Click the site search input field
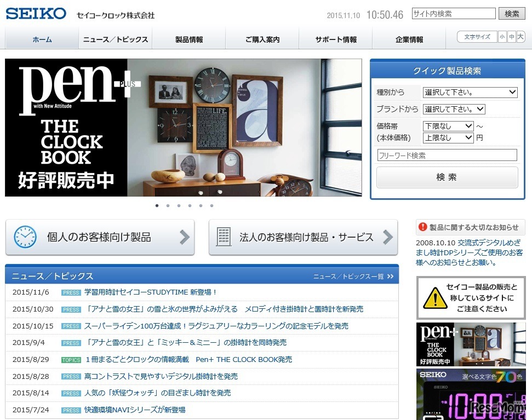The image size is (532, 420). pos(453,12)
